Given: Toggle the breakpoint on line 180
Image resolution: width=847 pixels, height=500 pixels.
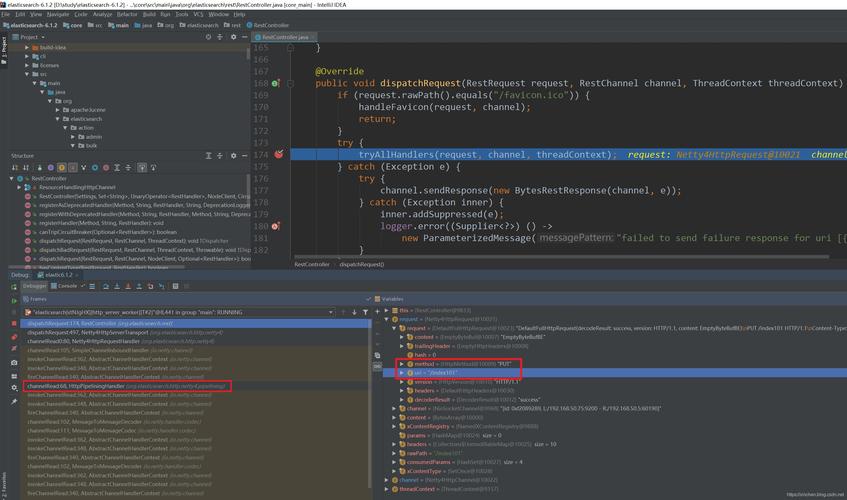Looking at the screenshot, I should tap(275, 226).
